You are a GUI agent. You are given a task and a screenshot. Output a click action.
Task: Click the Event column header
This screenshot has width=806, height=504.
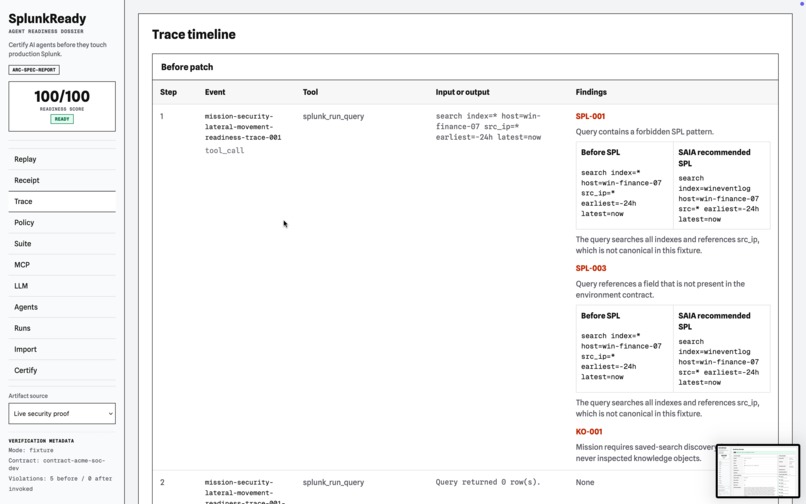pos(215,92)
